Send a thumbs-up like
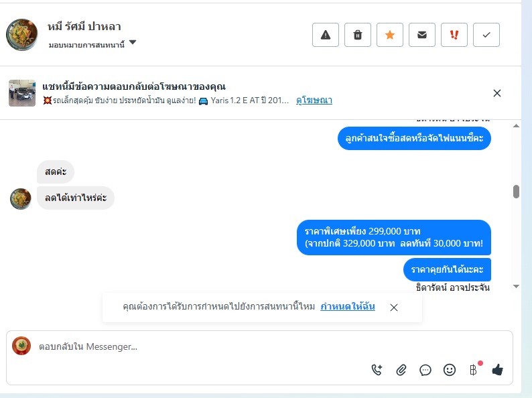Screen dimensions: 532x398 (x=497, y=369)
